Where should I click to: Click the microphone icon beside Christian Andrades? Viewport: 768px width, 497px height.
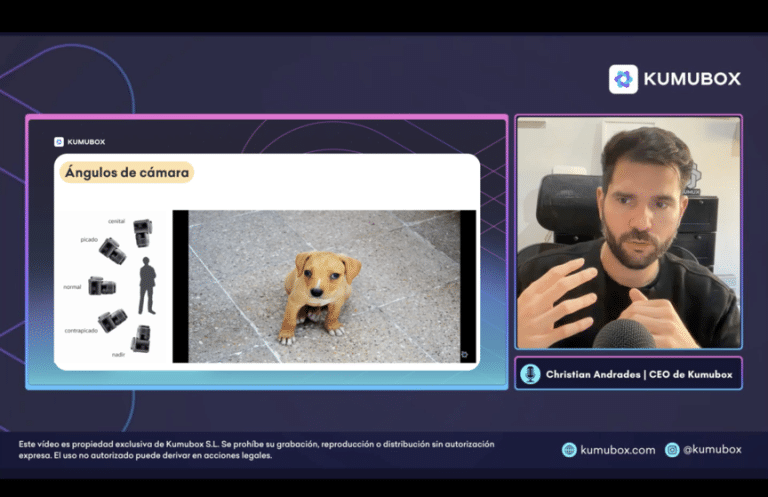(530, 374)
